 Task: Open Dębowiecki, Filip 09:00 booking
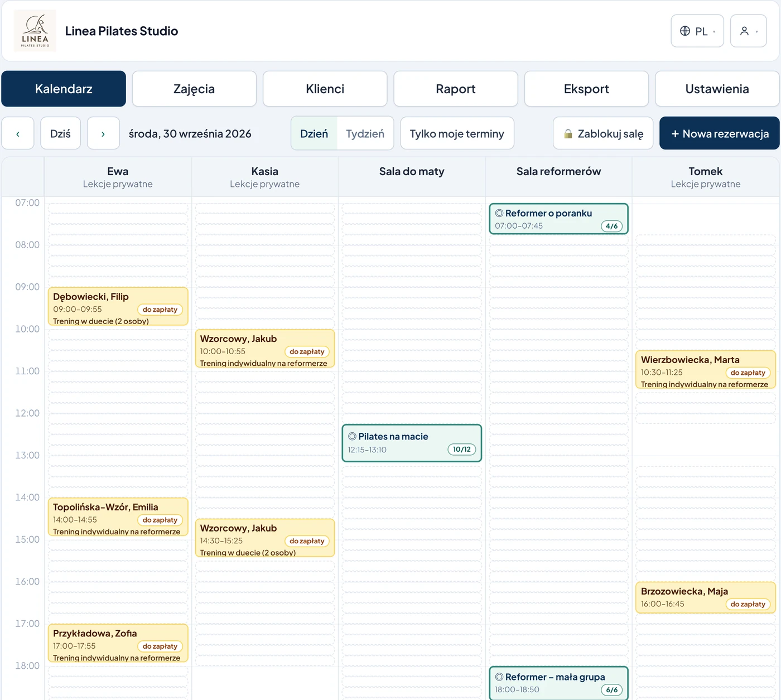118,306
